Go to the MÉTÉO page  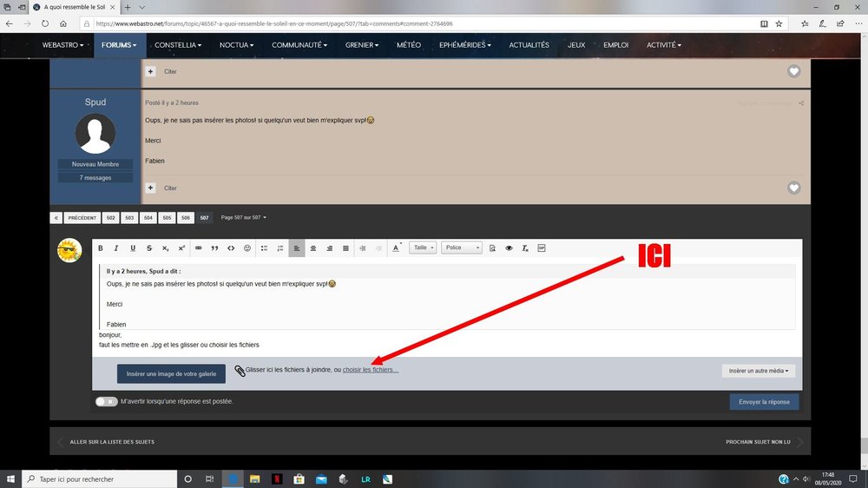409,45
